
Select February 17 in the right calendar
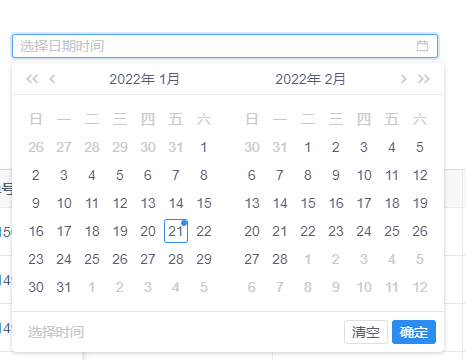pos(364,203)
